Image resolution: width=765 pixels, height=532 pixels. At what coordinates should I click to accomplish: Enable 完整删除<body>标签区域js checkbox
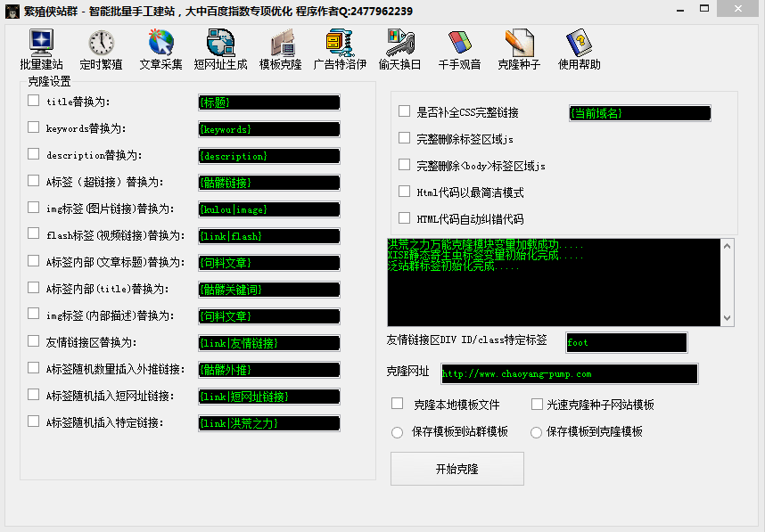pos(405,165)
